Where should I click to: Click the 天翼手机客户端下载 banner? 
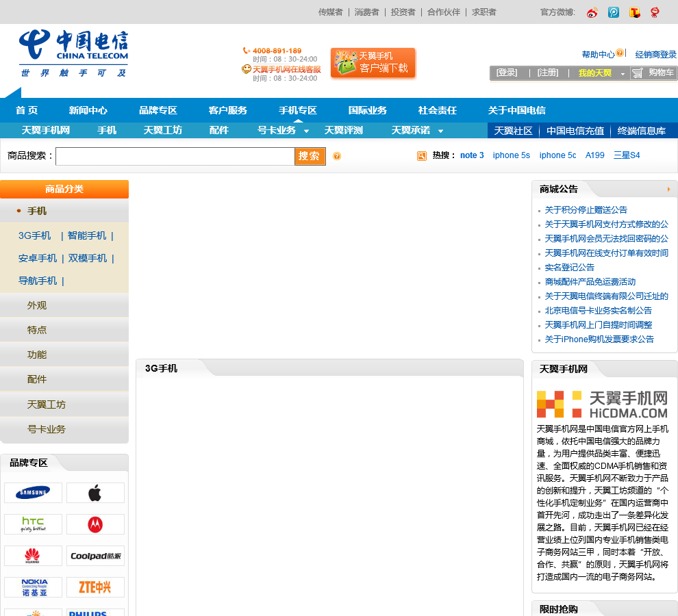(373, 63)
